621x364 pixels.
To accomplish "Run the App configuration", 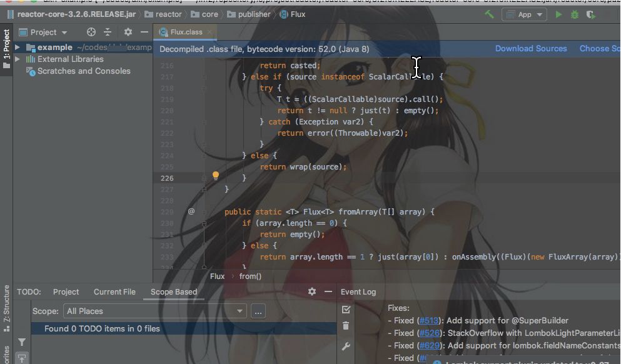I will [x=558, y=14].
